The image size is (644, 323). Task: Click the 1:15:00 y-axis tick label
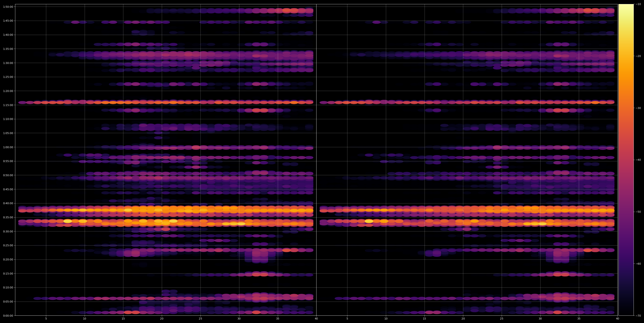[8, 105]
